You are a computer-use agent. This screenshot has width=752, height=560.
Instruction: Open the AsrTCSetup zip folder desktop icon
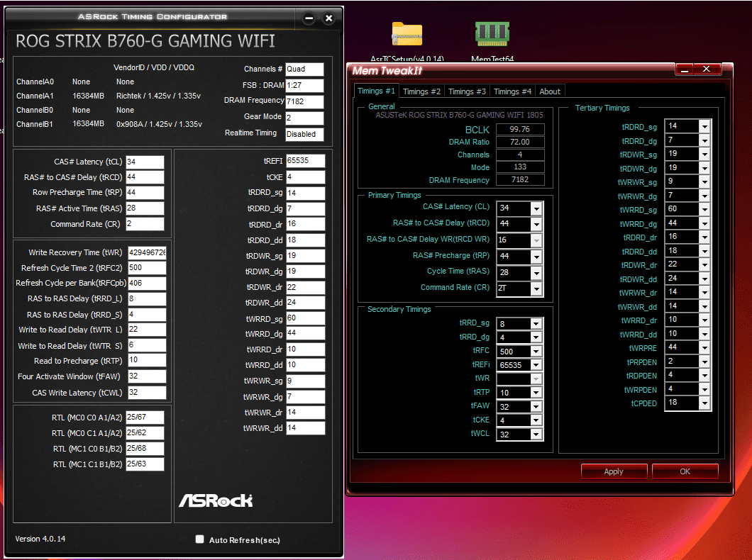click(407, 35)
